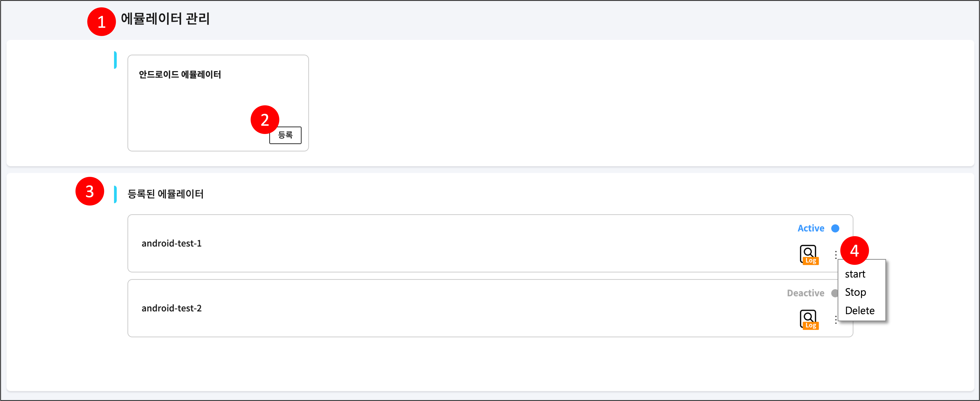
Task: Click the red number 4 marker
Action: 854,250
